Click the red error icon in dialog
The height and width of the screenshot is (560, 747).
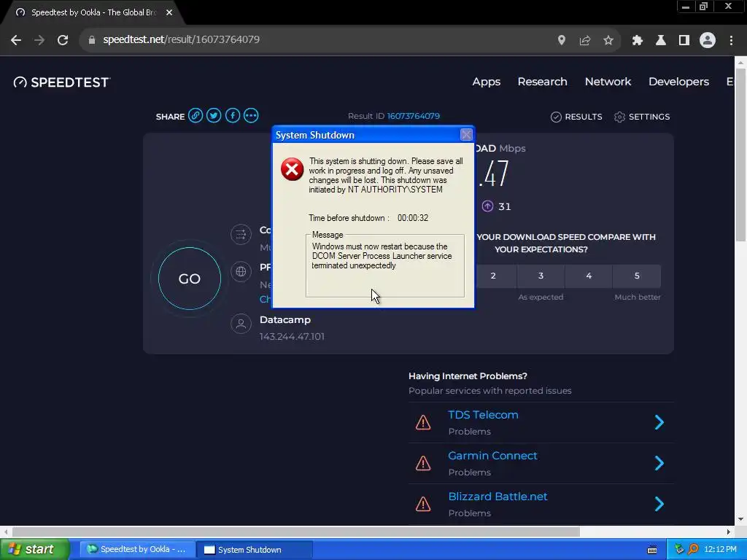[292, 169]
